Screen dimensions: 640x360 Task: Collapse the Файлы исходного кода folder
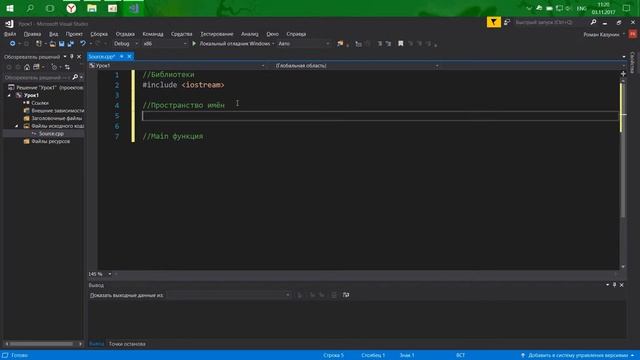[17, 126]
